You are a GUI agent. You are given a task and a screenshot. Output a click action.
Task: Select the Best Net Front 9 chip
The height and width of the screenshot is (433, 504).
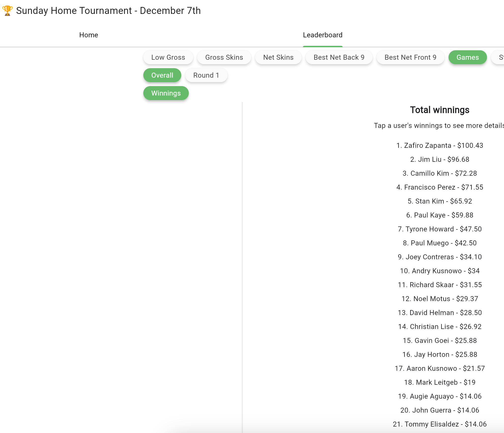click(410, 57)
